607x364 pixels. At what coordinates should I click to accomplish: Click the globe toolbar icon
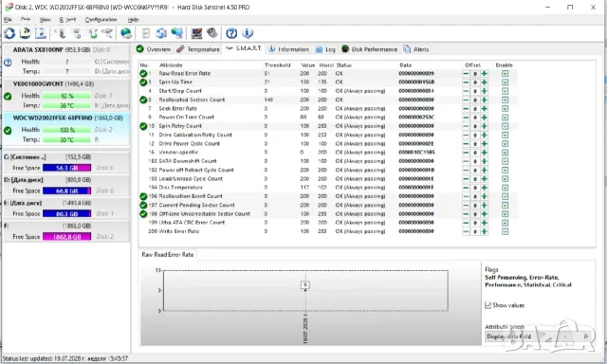126,33
